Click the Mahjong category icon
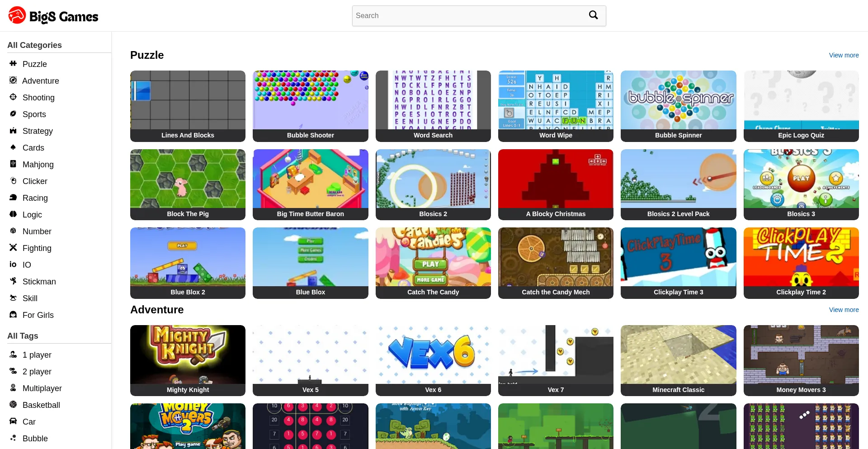 [x=13, y=164]
